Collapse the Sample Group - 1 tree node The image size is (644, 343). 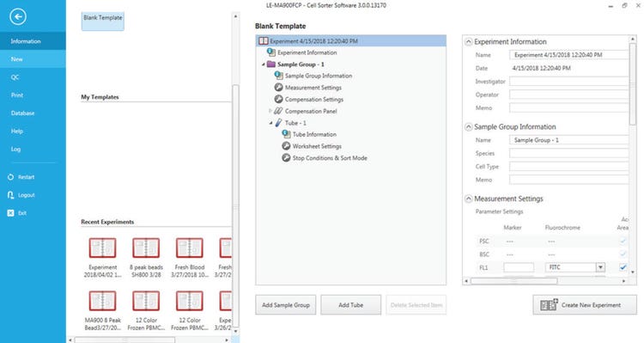coord(264,64)
